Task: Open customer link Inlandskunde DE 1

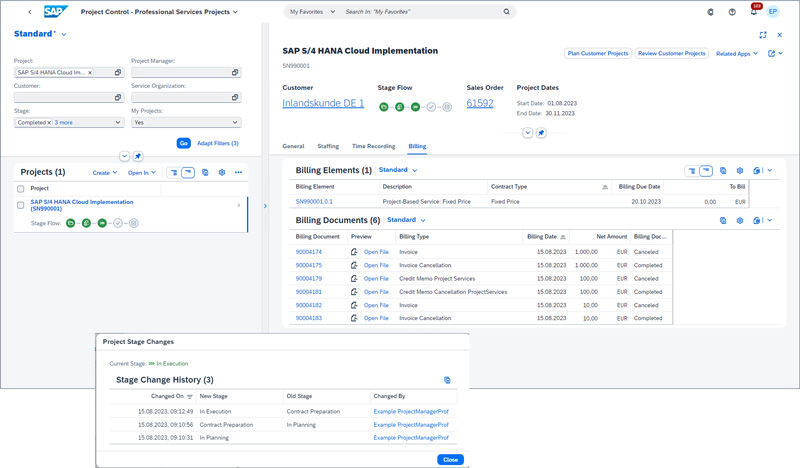Action: click(x=323, y=103)
